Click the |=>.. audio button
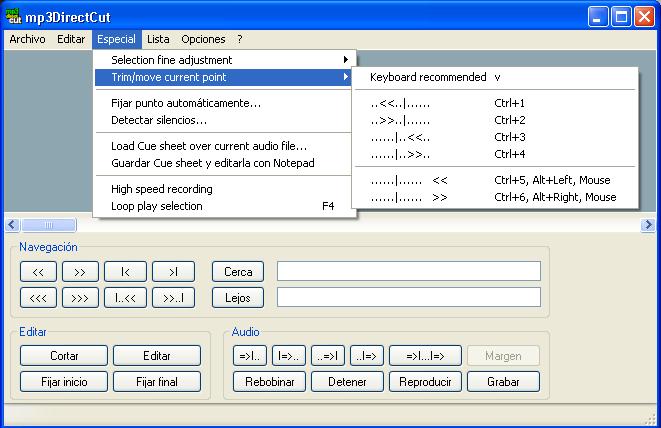 [x=288, y=356]
